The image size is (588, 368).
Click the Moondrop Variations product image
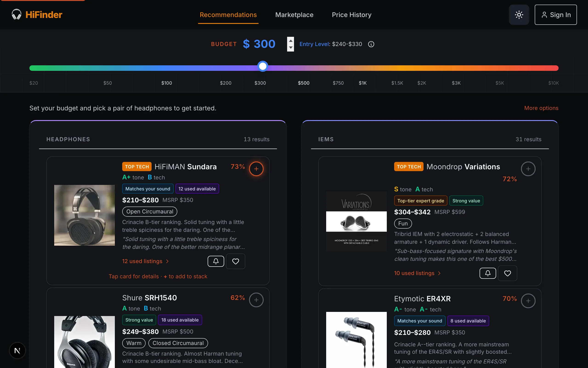tap(356, 221)
